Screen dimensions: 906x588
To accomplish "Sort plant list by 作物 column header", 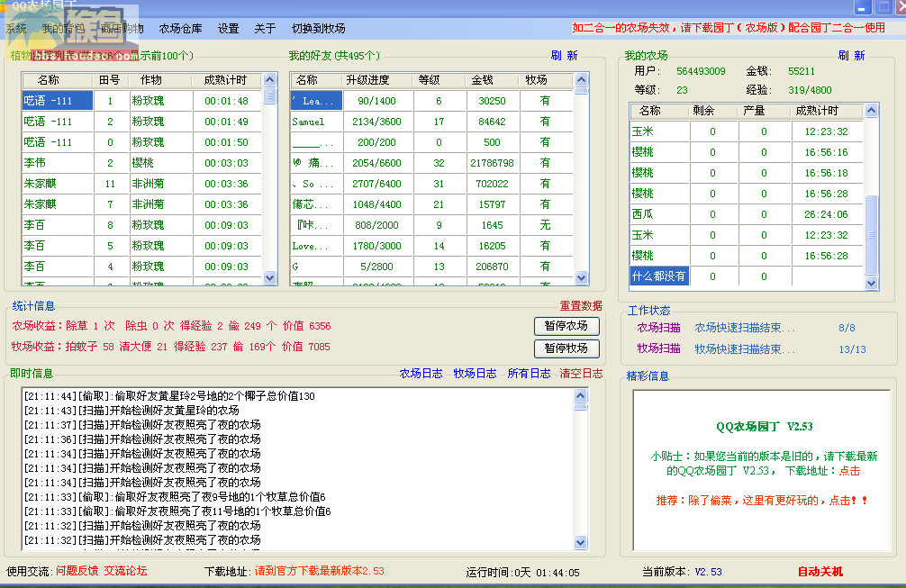I will point(159,80).
